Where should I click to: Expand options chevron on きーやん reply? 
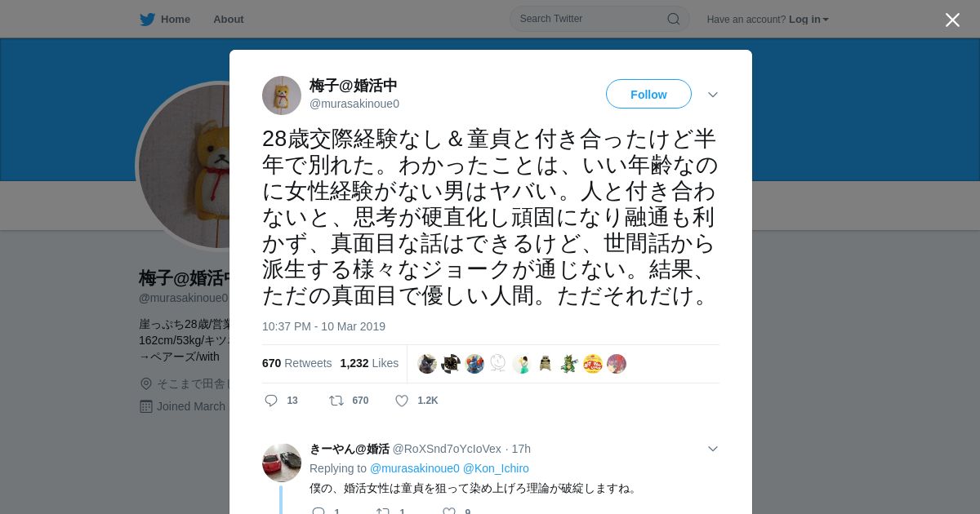click(x=713, y=449)
